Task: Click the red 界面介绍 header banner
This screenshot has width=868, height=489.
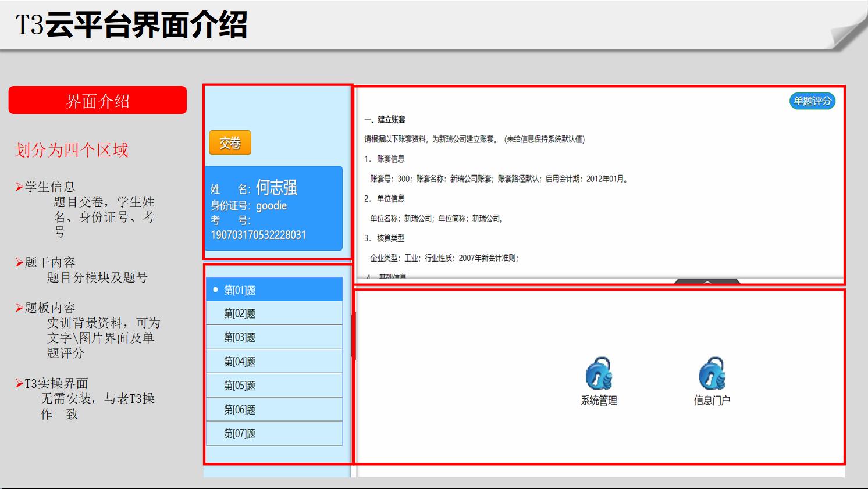Action: (x=97, y=100)
